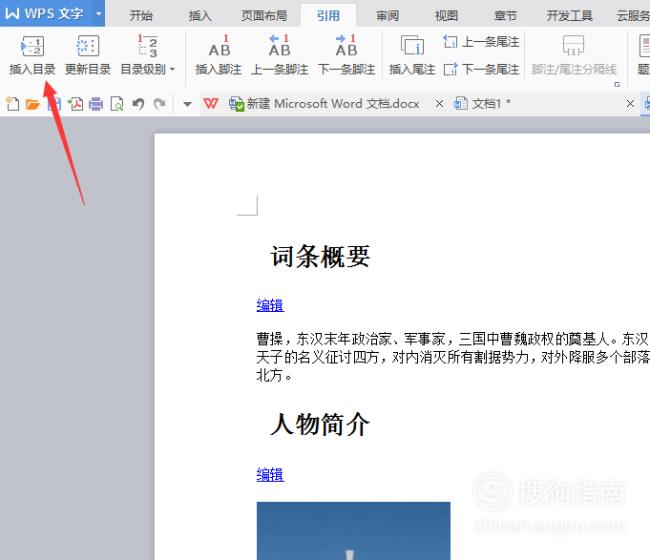Click the Print icon
This screenshot has width=650, height=560.
(x=96, y=104)
